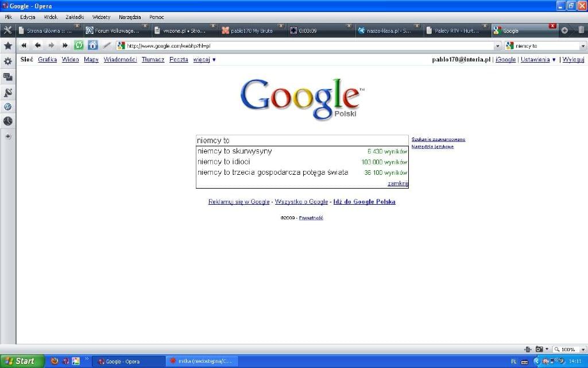Open closed tabs trash can

point(581,30)
